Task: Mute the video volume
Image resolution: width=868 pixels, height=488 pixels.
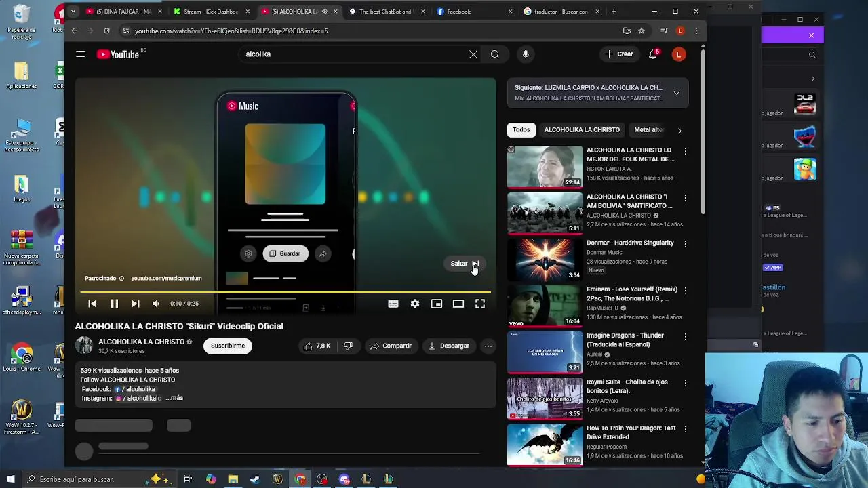Action: [x=156, y=304]
